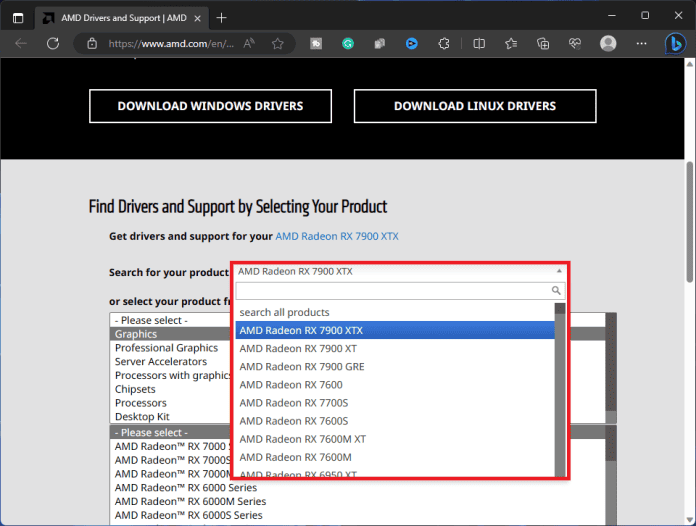Follow the AMD Radeon RX 7900 XTX link

tap(337, 236)
